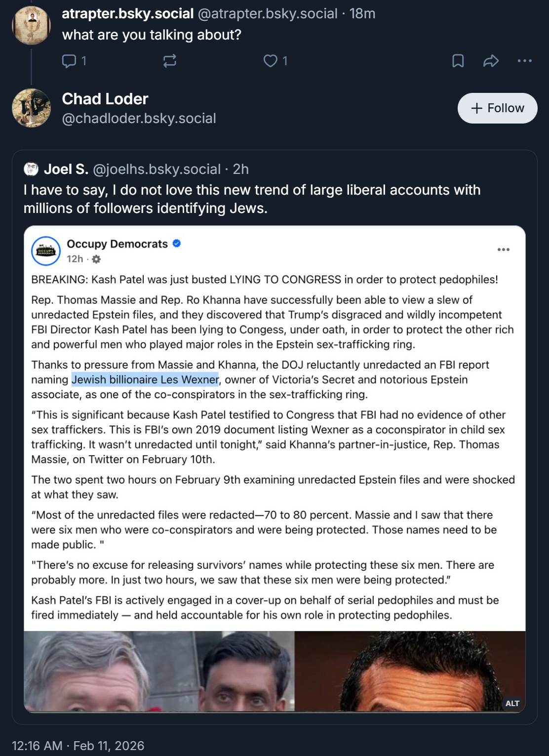Open the Occupy Democrats logo
Image resolution: width=549 pixels, height=756 pixels.
pyautogui.click(x=46, y=251)
